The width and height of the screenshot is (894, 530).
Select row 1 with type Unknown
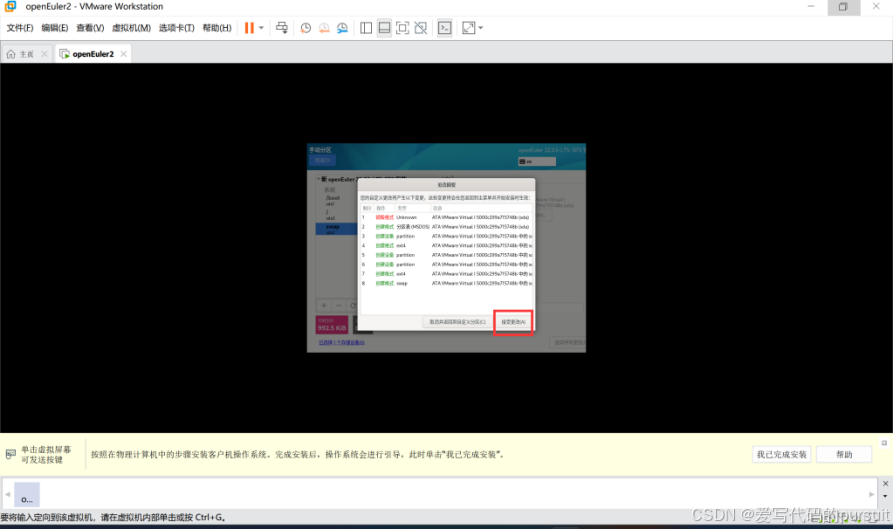[446, 217]
